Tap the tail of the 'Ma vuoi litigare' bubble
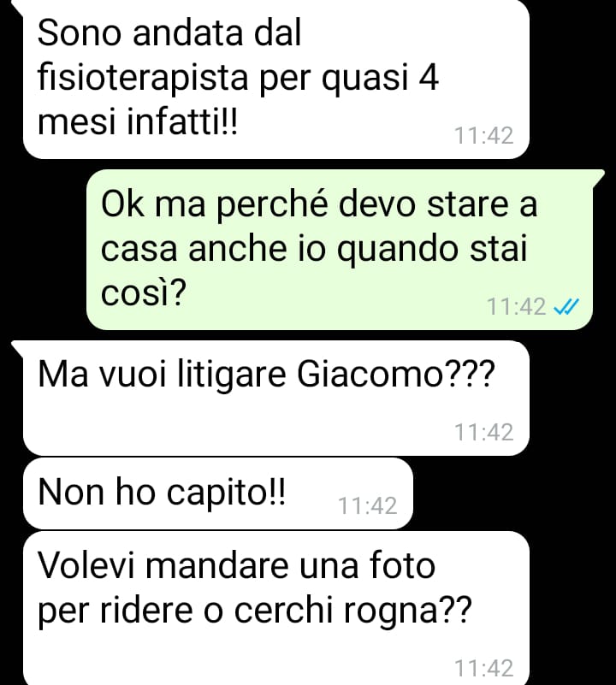 point(17,349)
